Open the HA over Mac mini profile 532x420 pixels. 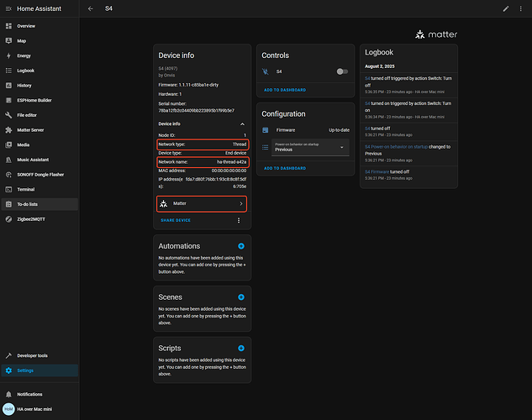pos(40,409)
